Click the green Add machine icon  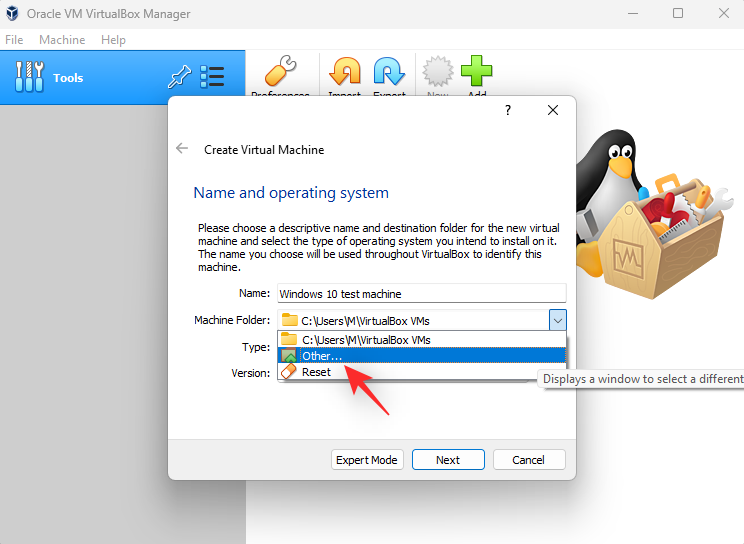tap(476, 71)
